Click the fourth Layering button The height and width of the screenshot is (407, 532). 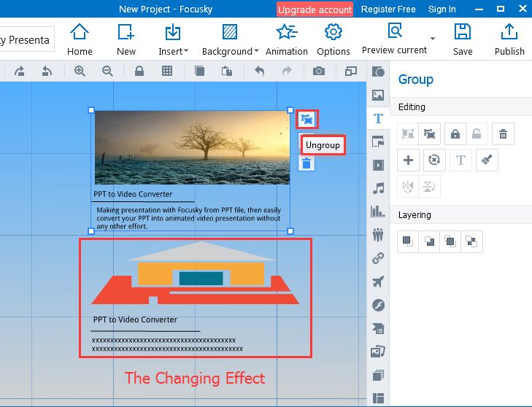[x=471, y=241]
